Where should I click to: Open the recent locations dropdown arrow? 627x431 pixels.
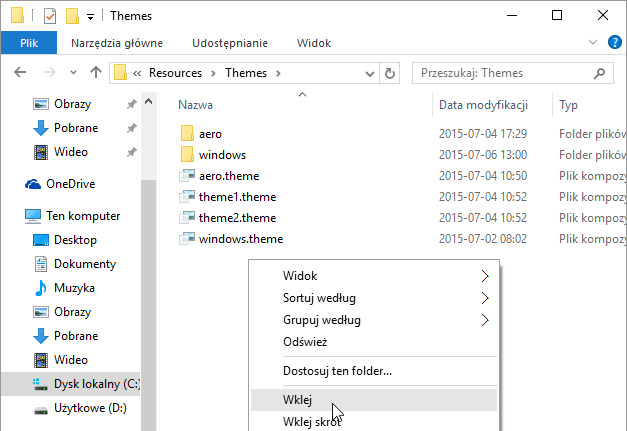pyautogui.click(x=73, y=73)
